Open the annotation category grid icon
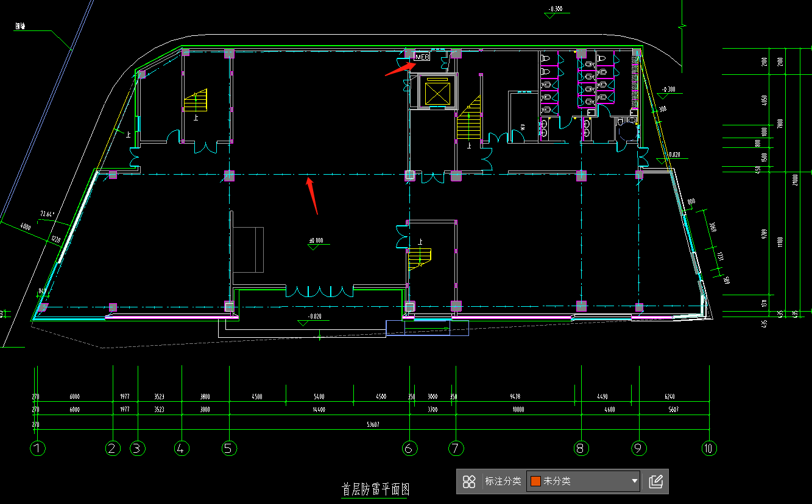 coord(469,481)
